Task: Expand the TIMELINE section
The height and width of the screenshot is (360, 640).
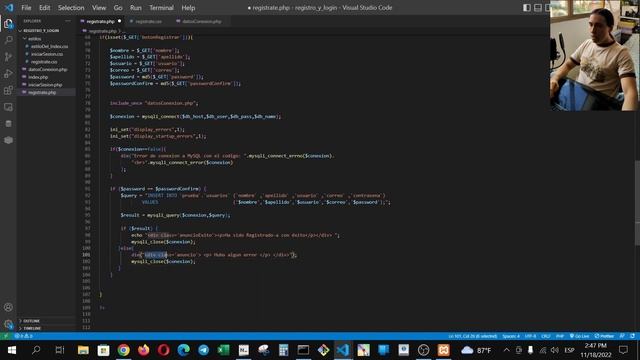Action: pos(32,328)
